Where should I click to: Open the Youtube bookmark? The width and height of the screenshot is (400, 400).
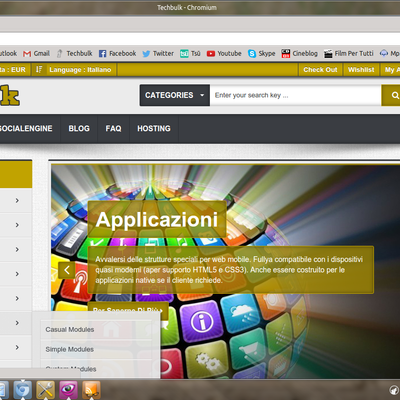(224, 53)
